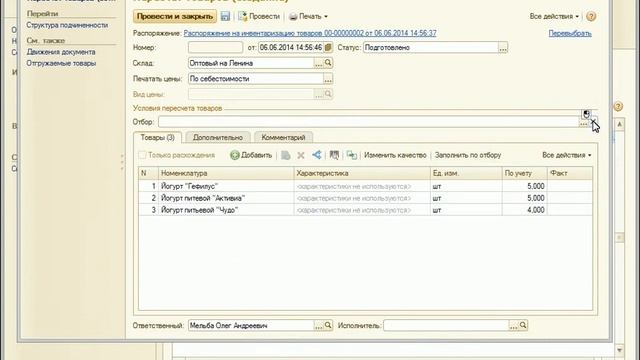
Task: Click scroll up arrow of background window
Action: (620, 124)
